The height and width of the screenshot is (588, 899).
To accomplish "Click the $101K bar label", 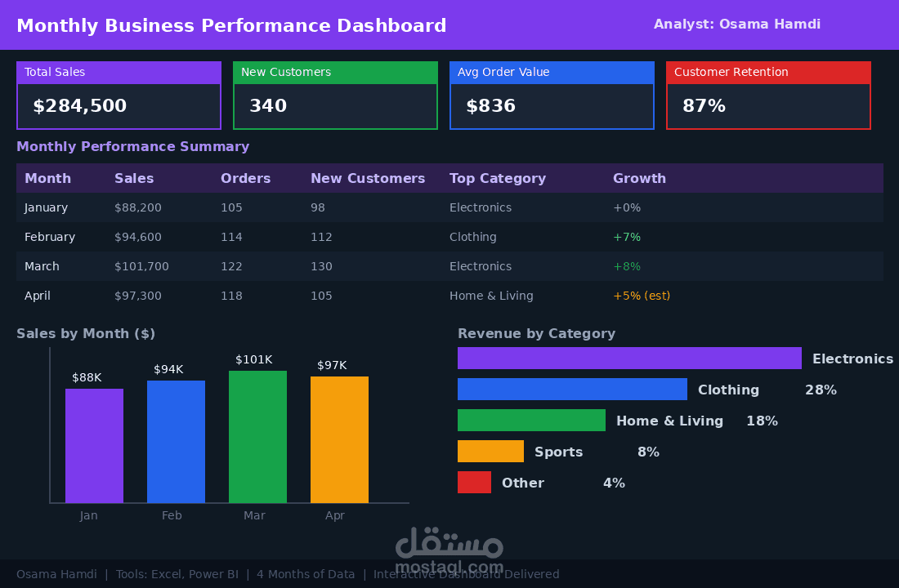I will (254, 359).
